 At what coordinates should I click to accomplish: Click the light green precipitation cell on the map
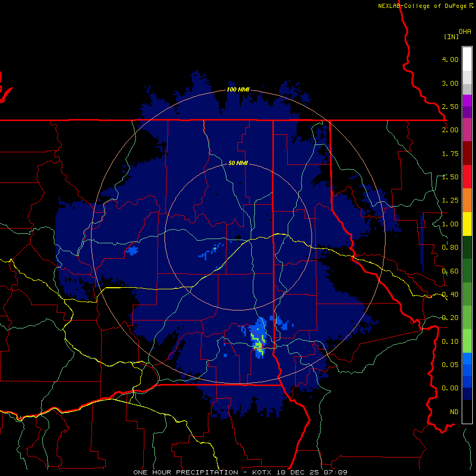pos(258,344)
